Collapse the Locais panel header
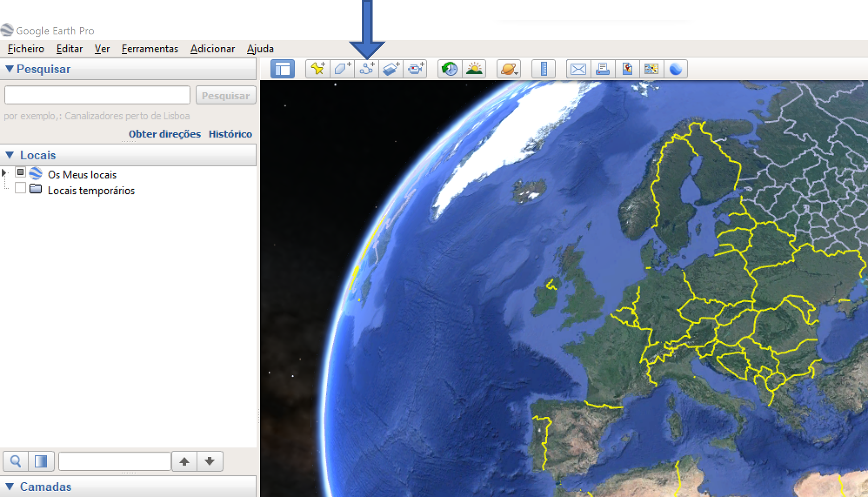The image size is (868, 497). (9, 155)
